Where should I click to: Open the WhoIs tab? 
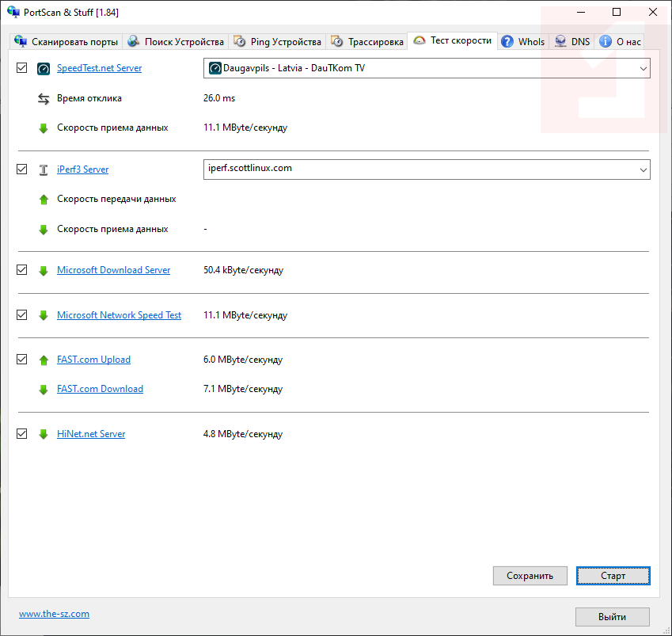[x=523, y=42]
